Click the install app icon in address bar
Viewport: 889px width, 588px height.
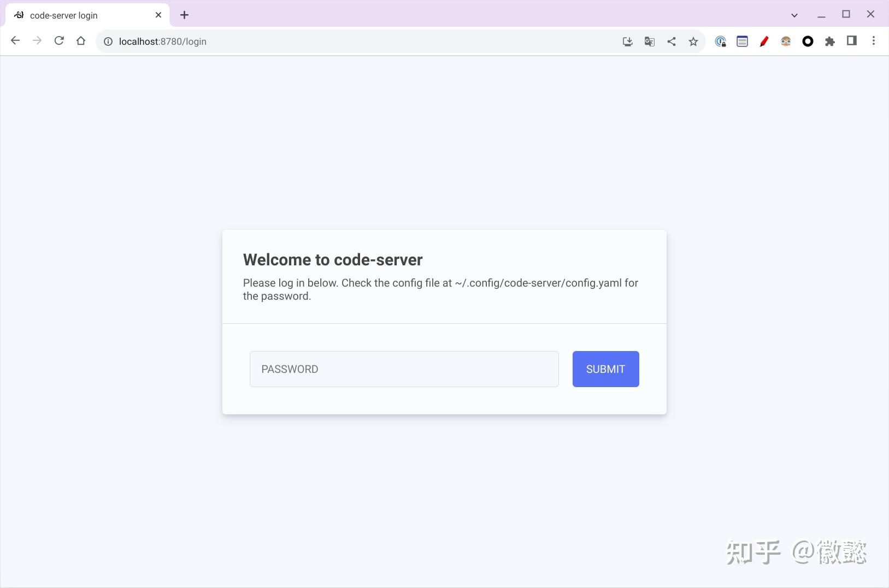pyautogui.click(x=628, y=41)
